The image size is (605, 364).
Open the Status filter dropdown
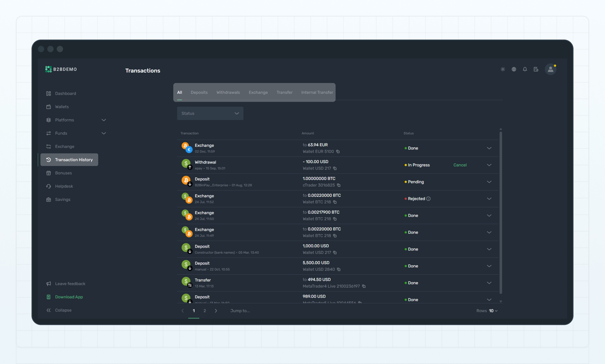[210, 113]
